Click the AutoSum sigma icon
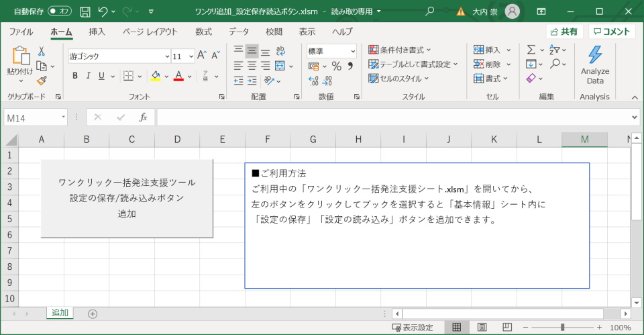 click(x=531, y=50)
